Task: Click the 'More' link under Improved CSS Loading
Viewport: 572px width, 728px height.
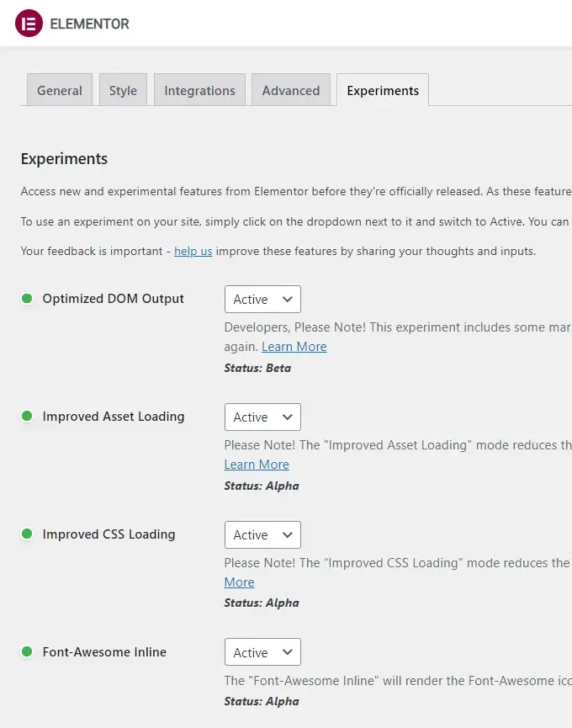Action: [x=239, y=582]
